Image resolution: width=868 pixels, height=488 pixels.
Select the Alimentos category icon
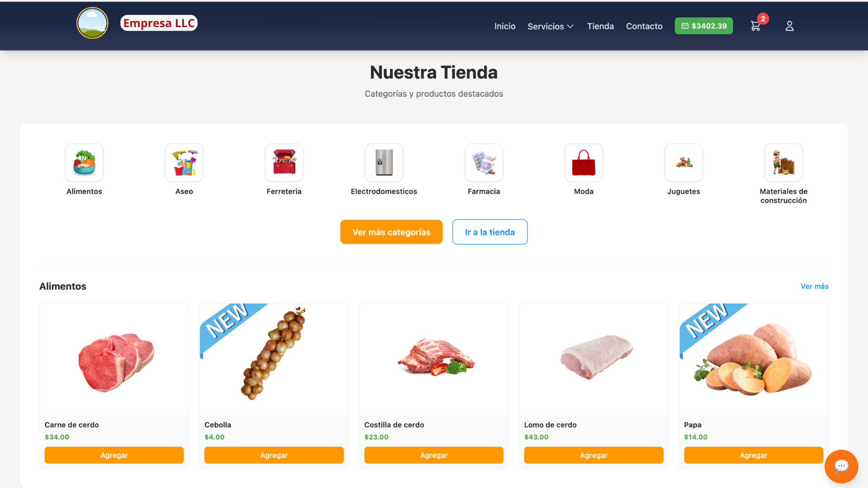pyautogui.click(x=85, y=163)
